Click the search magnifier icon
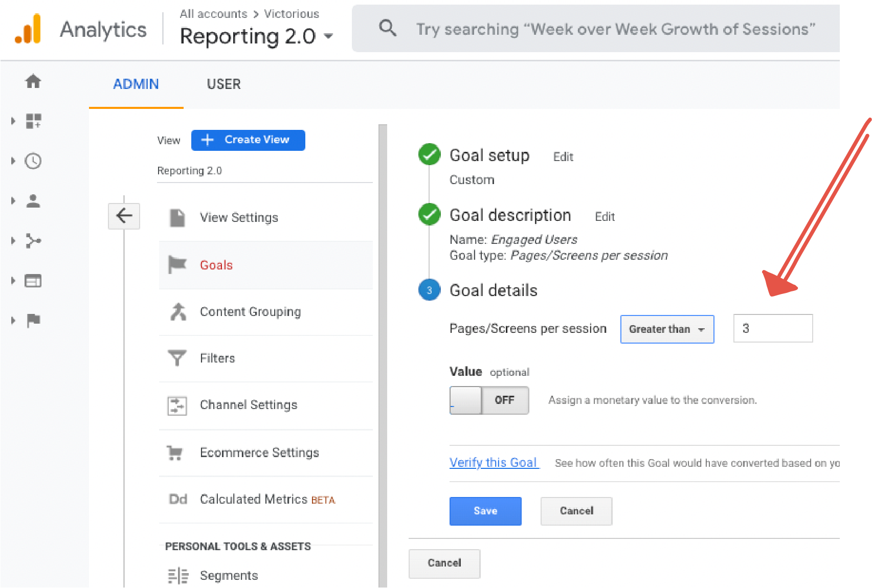 click(x=388, y=28)
